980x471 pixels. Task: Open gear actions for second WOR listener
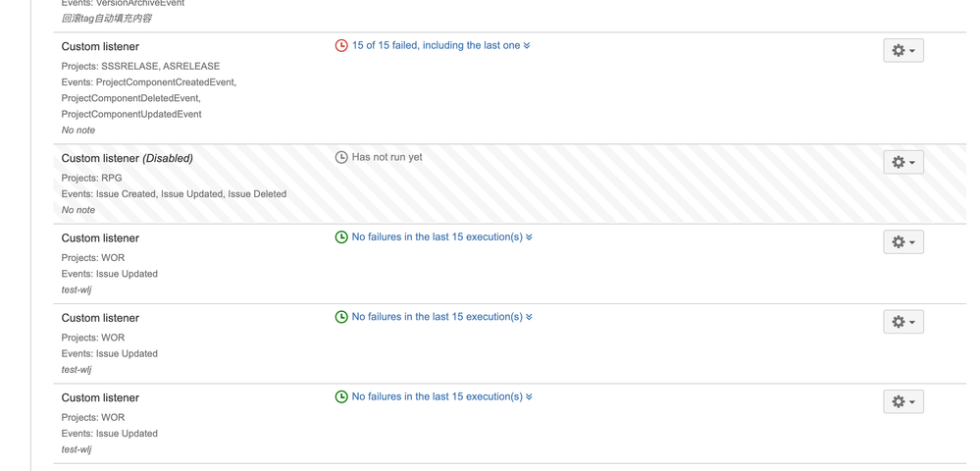point(903,322)
